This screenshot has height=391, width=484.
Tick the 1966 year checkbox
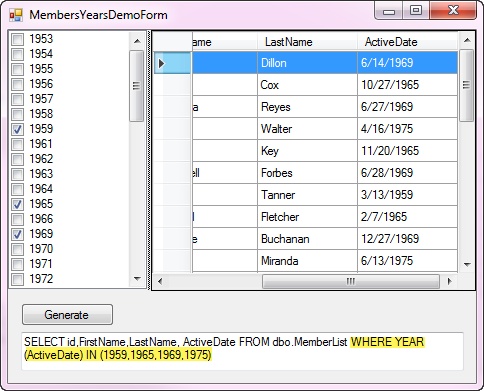(18, 219)
